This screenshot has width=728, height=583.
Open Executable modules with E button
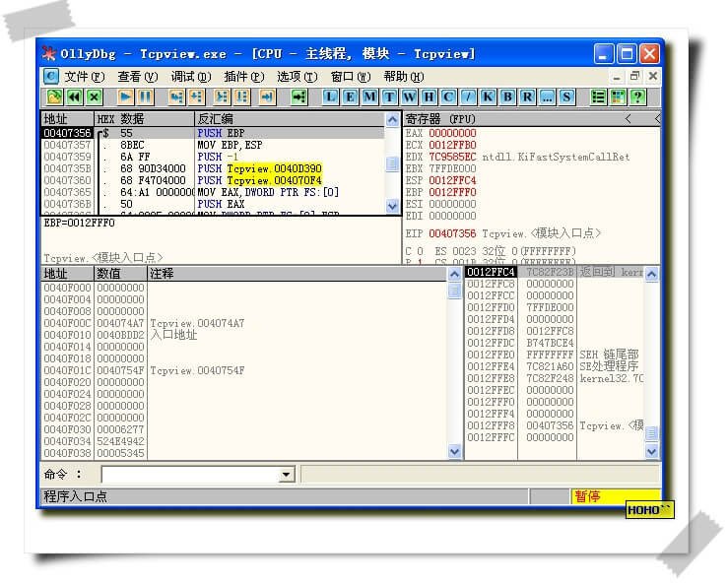(x=350, y=97)
